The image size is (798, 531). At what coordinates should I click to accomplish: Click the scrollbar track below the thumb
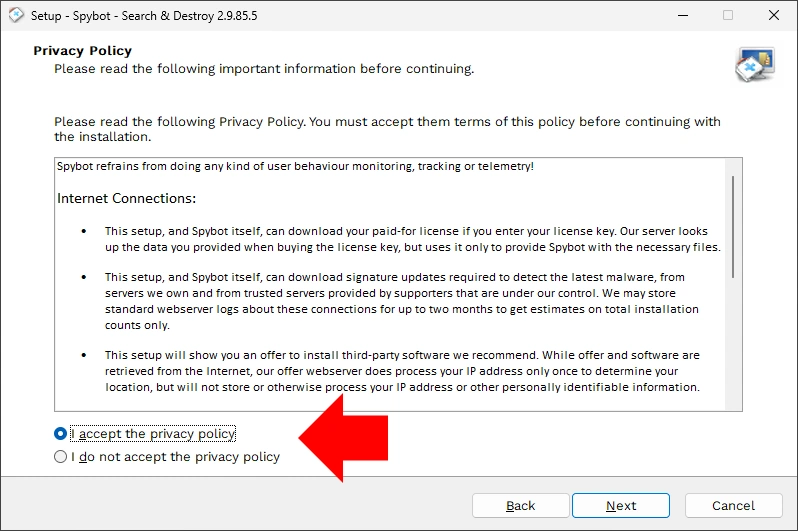coord(733,344)
